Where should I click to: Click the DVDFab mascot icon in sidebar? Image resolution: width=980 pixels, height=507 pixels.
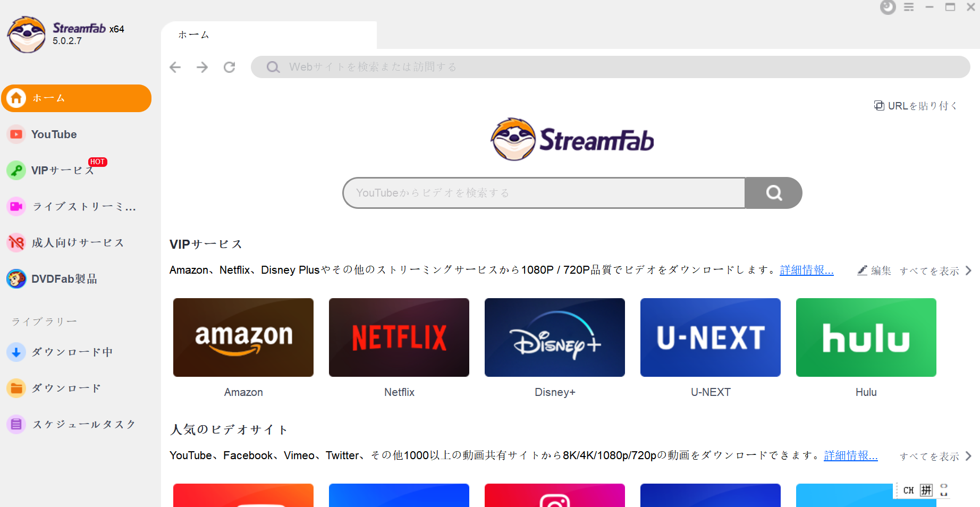pos(16,279)
